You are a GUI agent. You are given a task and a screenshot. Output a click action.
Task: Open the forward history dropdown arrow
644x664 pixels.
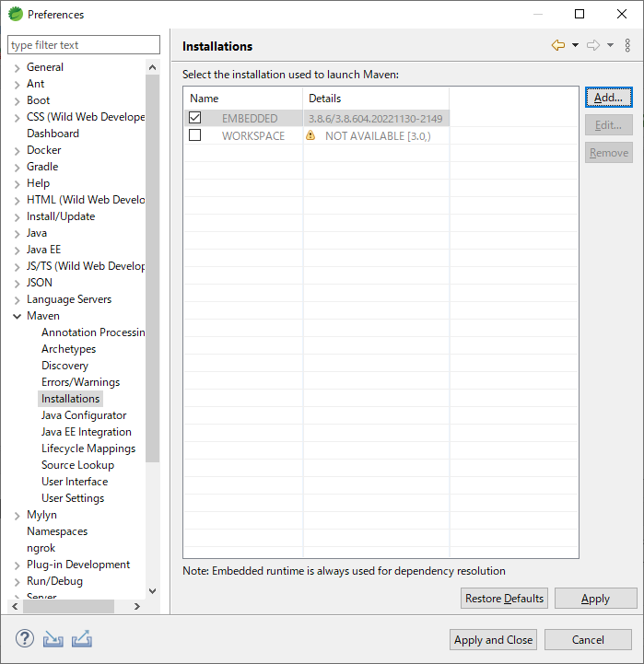point(610,45)
